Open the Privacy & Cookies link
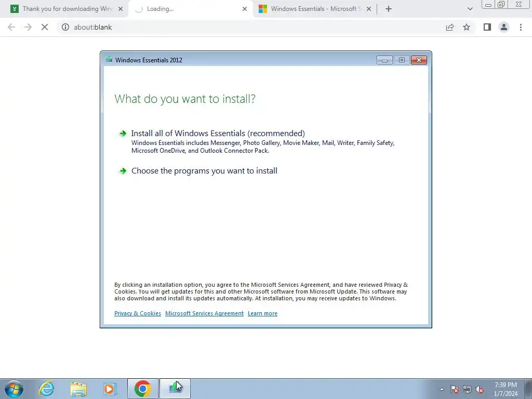 coord(137,313)
